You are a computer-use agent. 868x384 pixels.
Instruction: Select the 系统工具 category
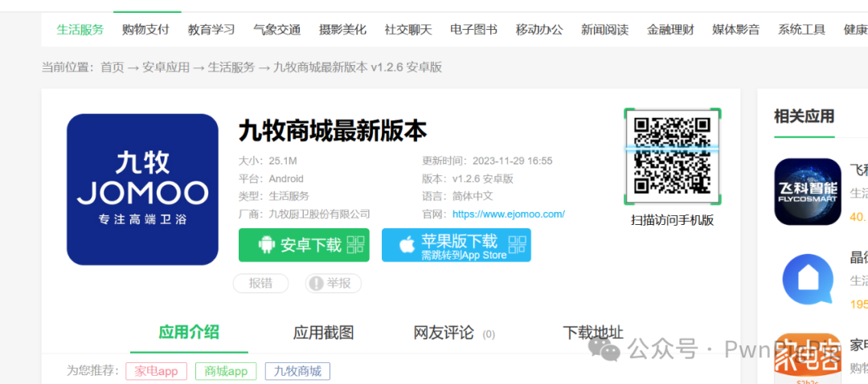(801, 30)
